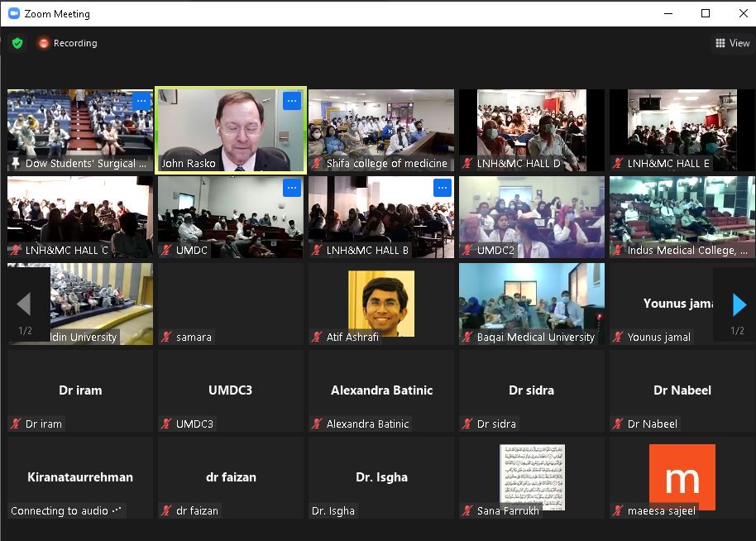Viewport: 756px width, 541px height.
Task: Click the muted mic icon for UMDC3
Action: [166, 424]
